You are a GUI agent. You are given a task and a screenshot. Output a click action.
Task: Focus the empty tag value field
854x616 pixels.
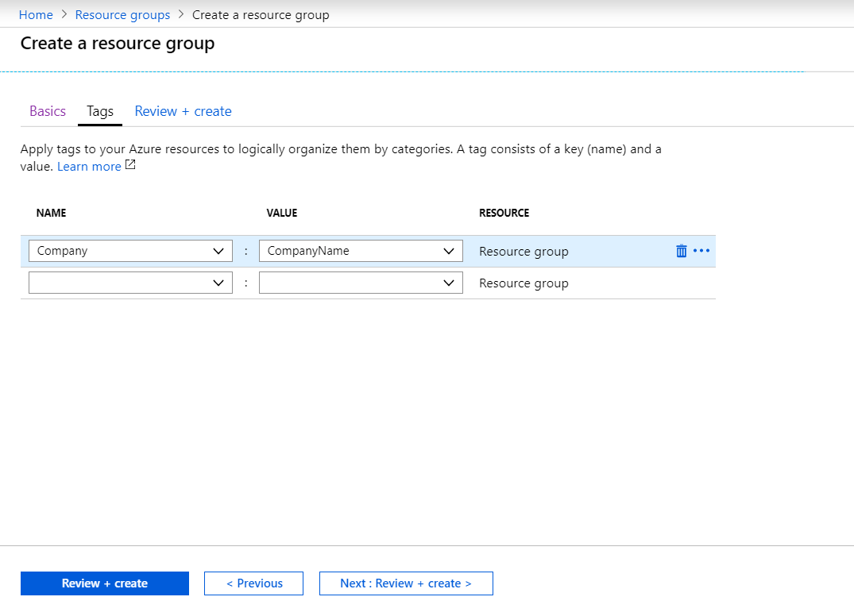click(x=350, y=283)
